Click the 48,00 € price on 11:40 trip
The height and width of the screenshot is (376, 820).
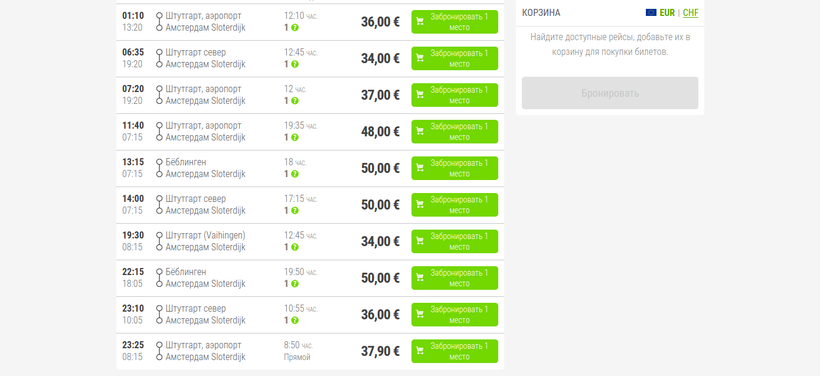coord(380,132)
